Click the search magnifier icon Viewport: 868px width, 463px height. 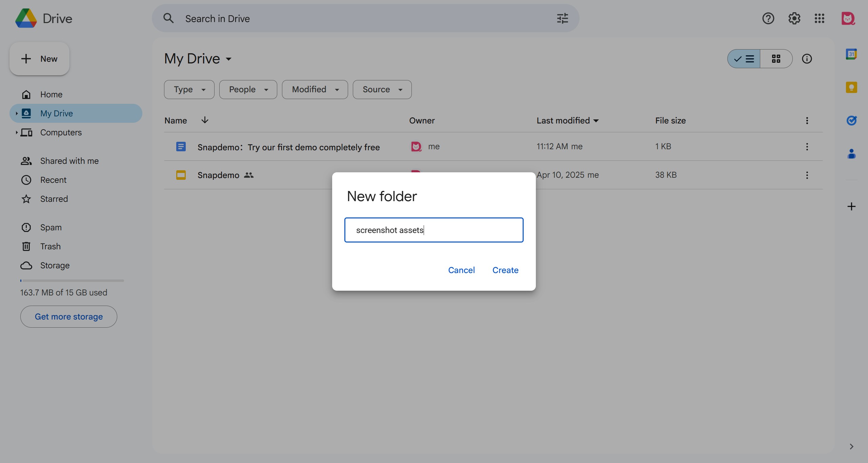click(x=168, y=18)
